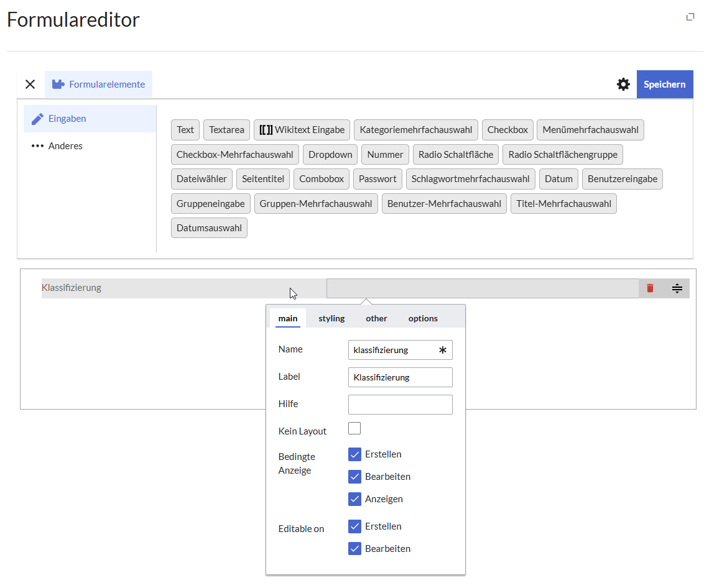Screen dimensions: 722x588
Task: Add a Dropdown form element
Action: click(x=330, y=154)
